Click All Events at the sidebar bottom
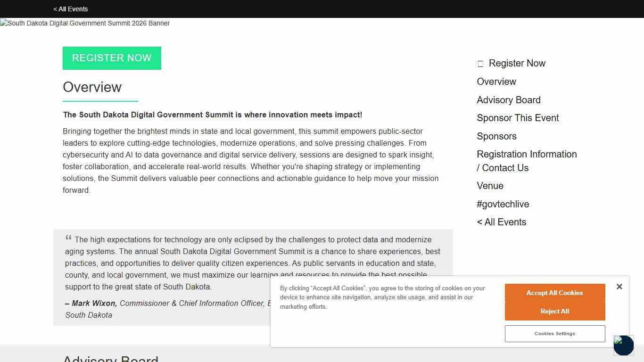 click(x=501, y=222)
